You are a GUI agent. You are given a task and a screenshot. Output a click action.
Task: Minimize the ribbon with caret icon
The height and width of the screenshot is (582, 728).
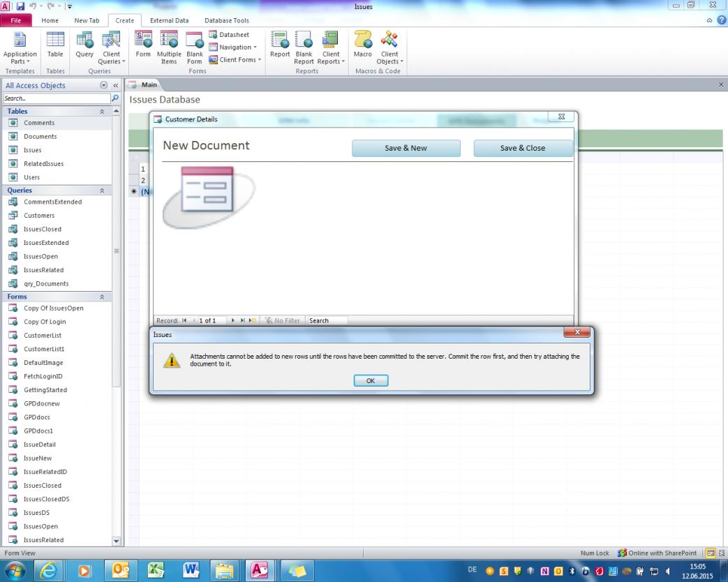pyautogui.click(x=709, y=20)
